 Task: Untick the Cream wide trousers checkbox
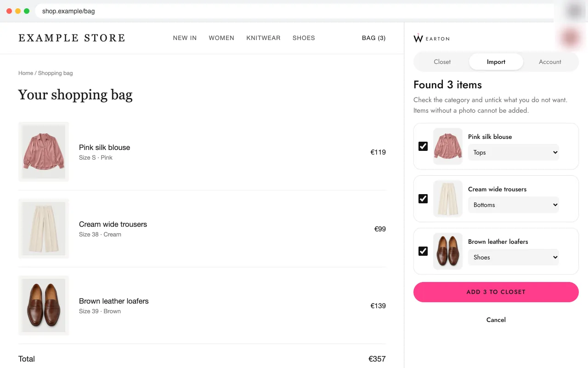[423, 199]
